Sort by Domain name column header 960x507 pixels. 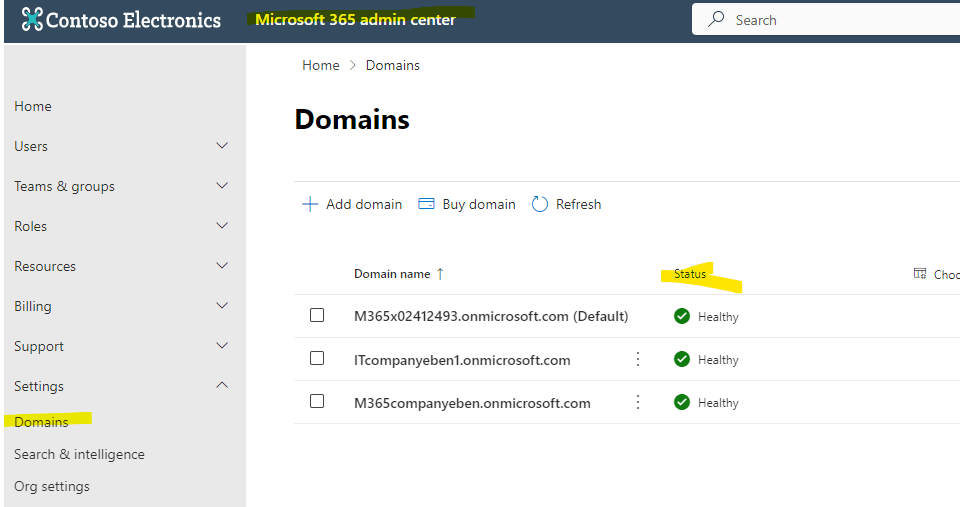392,274
